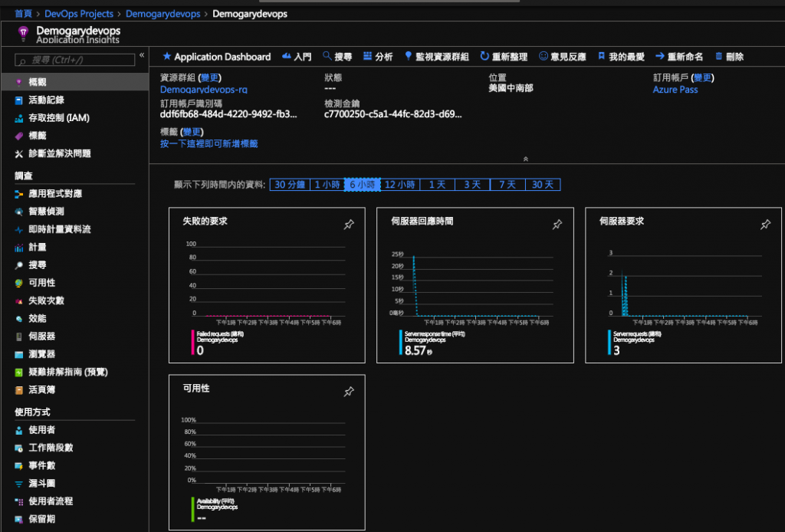The image size is (785, 532).
Task: Click the 重新命名 arrow icon
Action: (660, 56)
